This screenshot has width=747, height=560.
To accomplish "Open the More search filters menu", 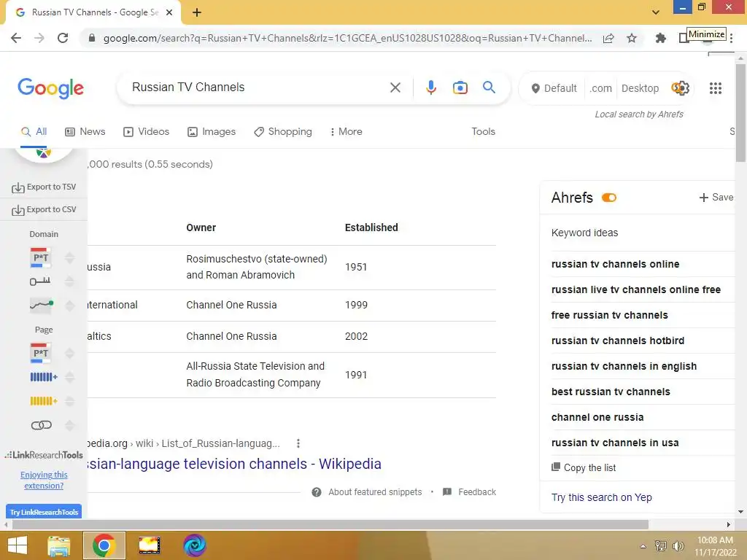I will 347,131.
